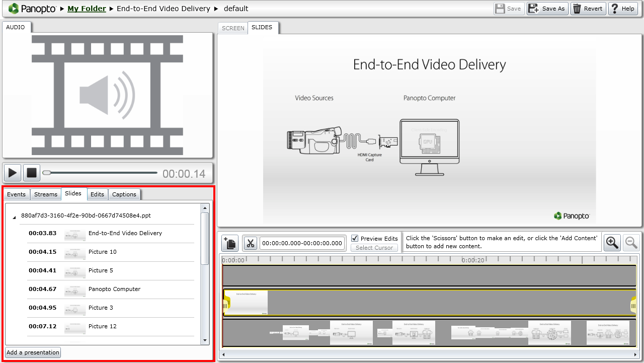Screen dimensions: 644x363
Task: Click the greyed-out Save button
Action: (509, 9)
